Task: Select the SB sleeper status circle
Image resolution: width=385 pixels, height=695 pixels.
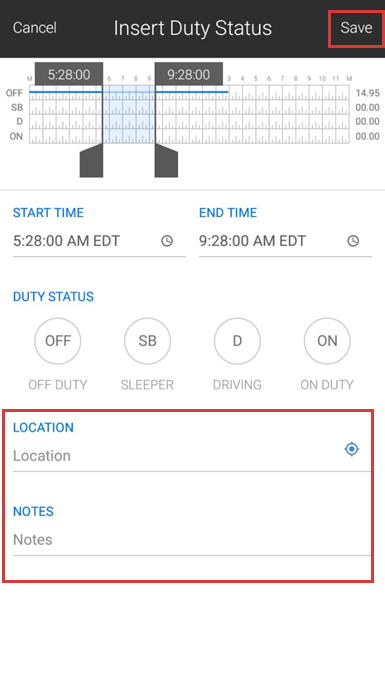Action: pyautogui.click(x=148, y=341)
